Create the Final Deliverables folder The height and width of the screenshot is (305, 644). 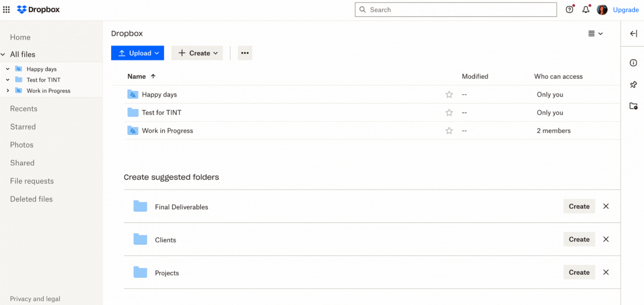point(579,206)
